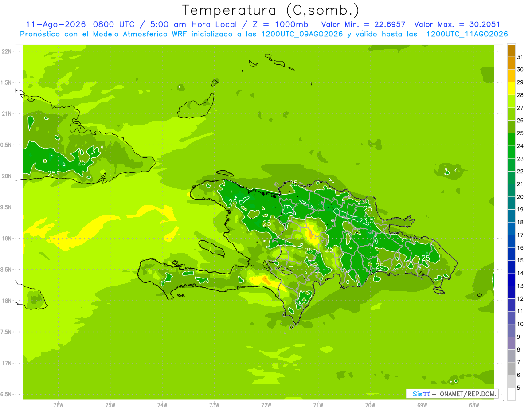Click the "Temperatura (C,somb.)" map title
532x411 pixels.
coord(270,10)
